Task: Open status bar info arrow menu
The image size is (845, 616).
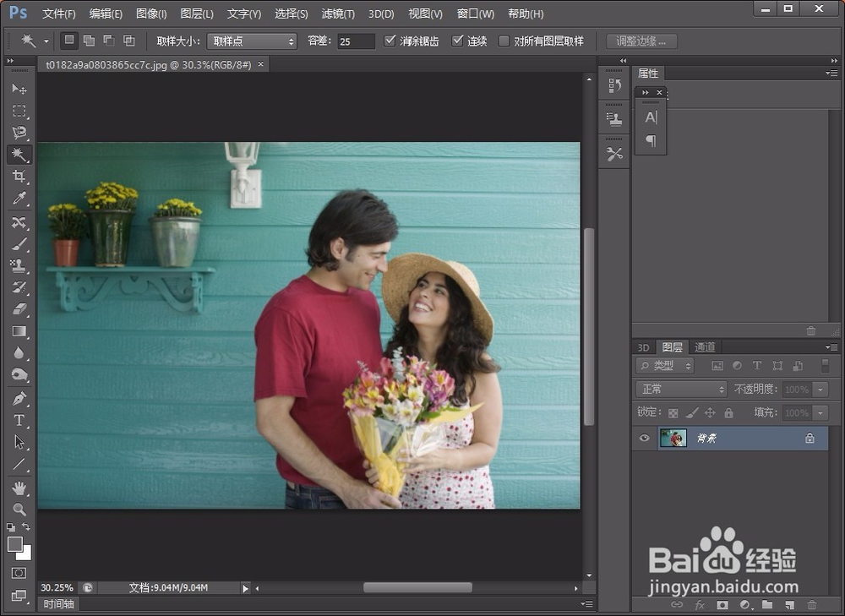Action: [246, 588]
